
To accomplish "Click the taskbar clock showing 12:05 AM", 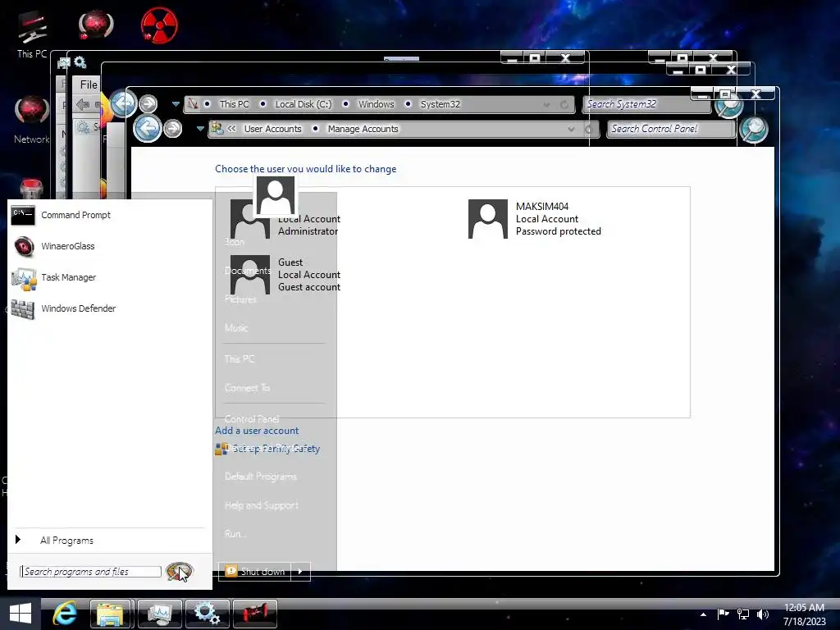I will [804, 614].
